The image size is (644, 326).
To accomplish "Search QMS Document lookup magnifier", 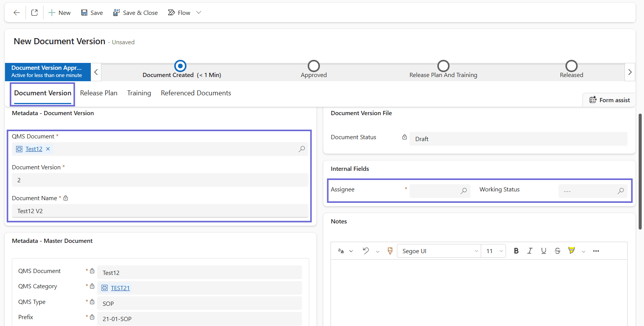I will click(x=302, y=149).
